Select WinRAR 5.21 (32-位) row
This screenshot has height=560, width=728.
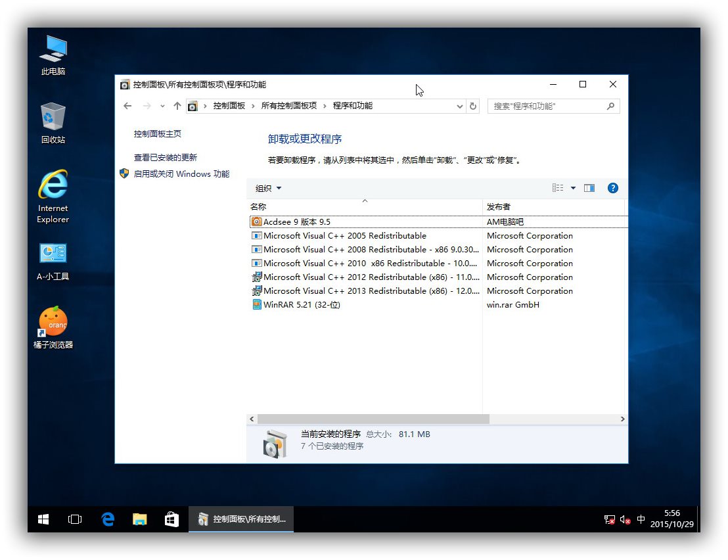click(438, 304)
